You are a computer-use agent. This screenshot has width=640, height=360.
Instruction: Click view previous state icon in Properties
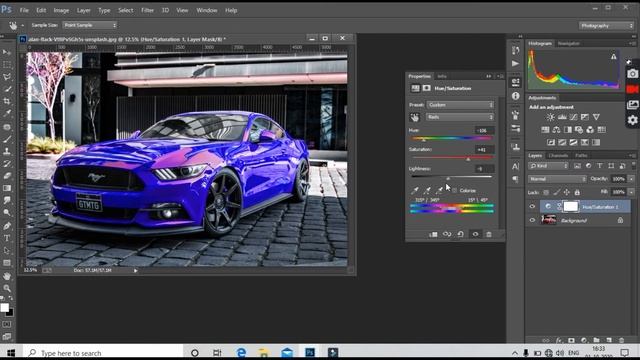click(447, 234)
